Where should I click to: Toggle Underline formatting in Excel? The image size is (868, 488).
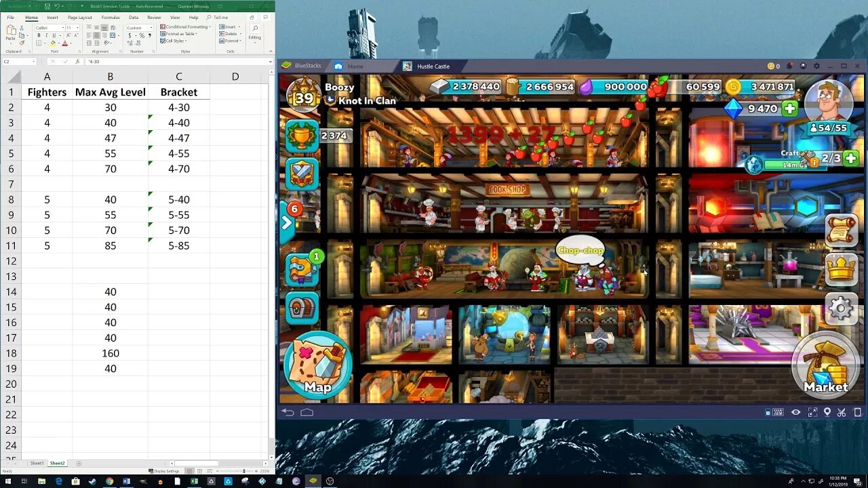pyautogui.click(x=54, y=35)
